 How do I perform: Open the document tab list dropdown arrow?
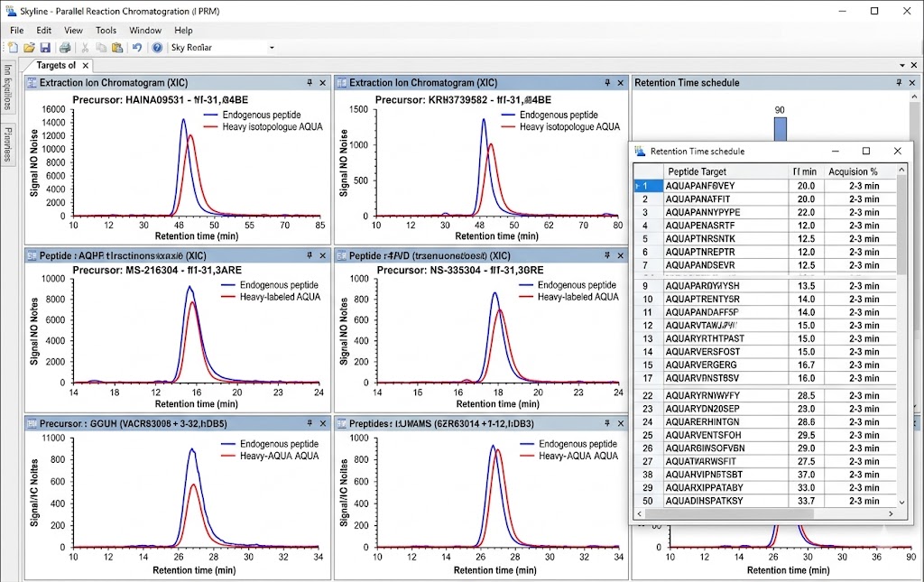902,65
